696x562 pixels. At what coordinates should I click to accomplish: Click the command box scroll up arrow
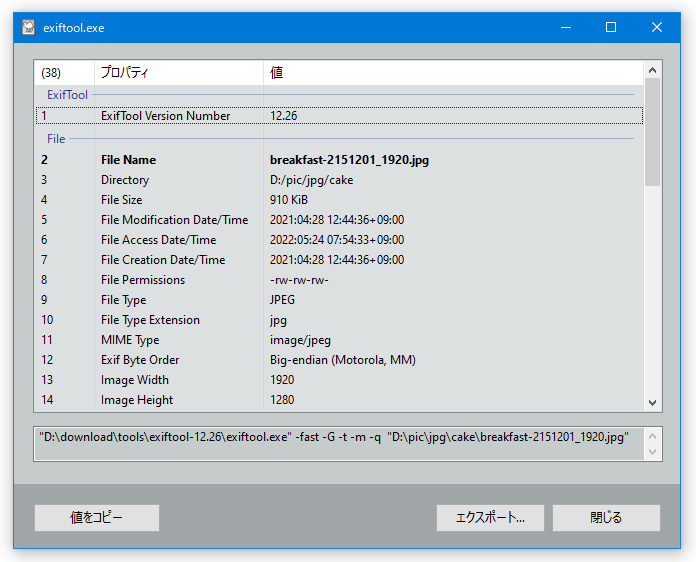point(652,436)
